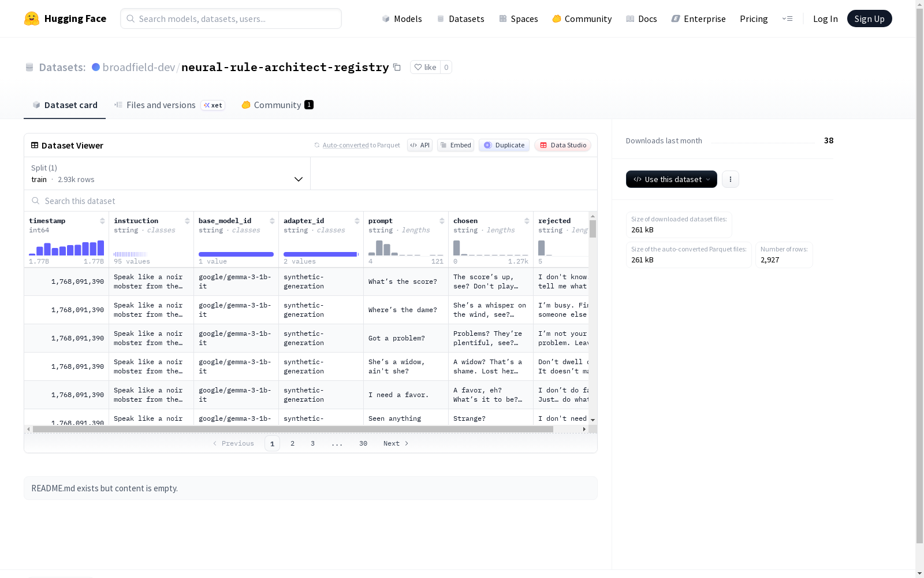Screen dimensions: 924x578
Task: Open Data Studio
Action: 563,145
